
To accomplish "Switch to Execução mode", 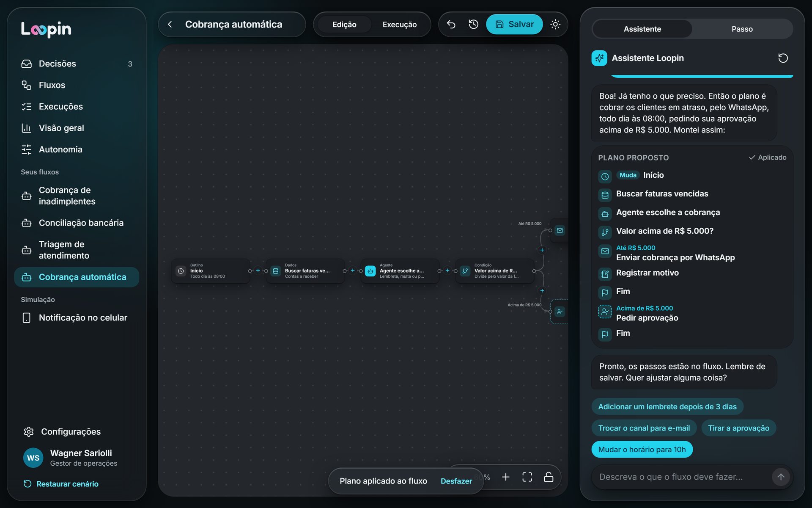I will pos(400,25).
